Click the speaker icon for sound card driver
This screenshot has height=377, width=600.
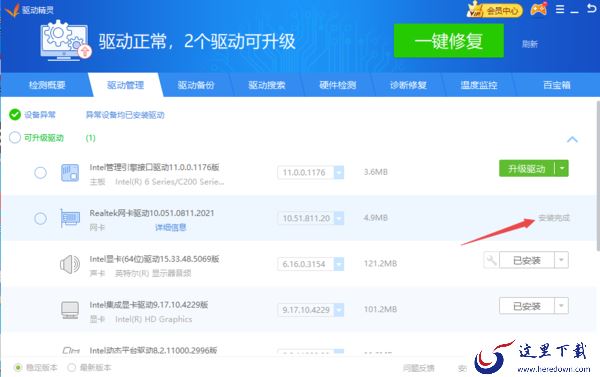click(x=70, y=264)
